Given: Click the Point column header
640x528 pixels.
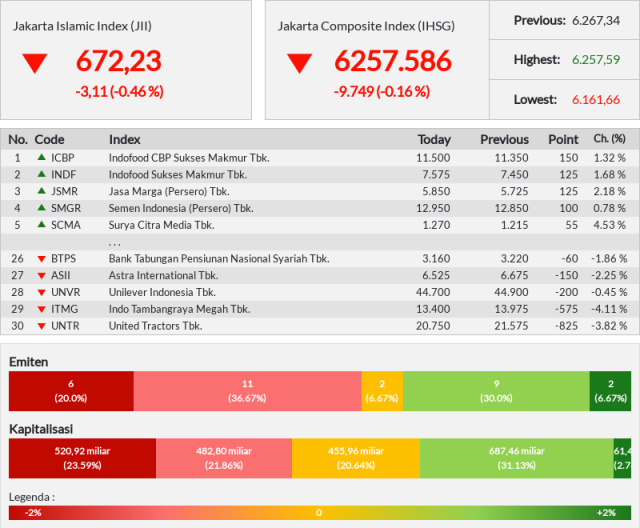Looking at the screenshot, I should (563, 140).
